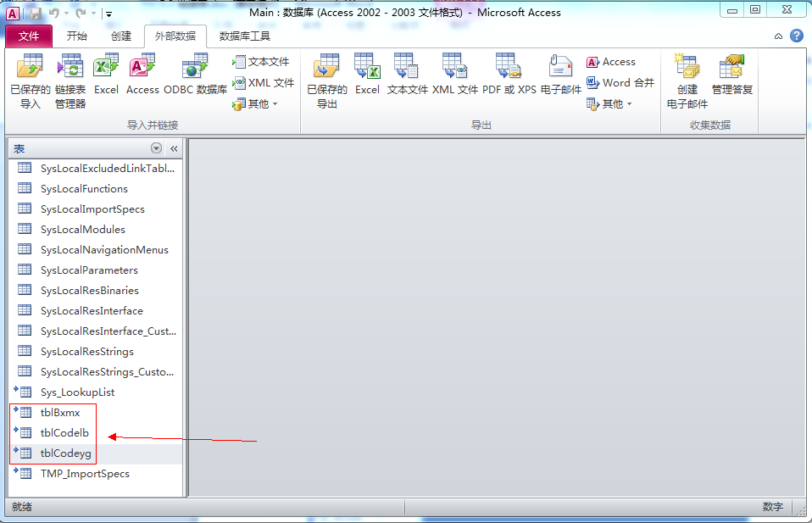Click 就绪 status text in status bar

coord(22,507)
